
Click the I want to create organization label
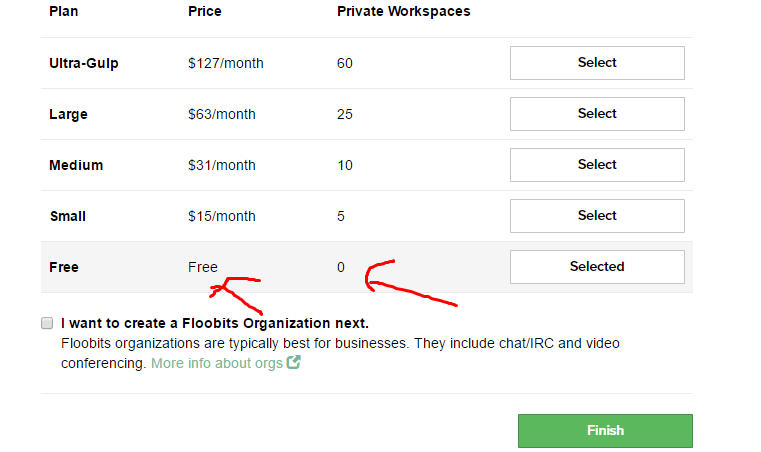coord(215,323)
